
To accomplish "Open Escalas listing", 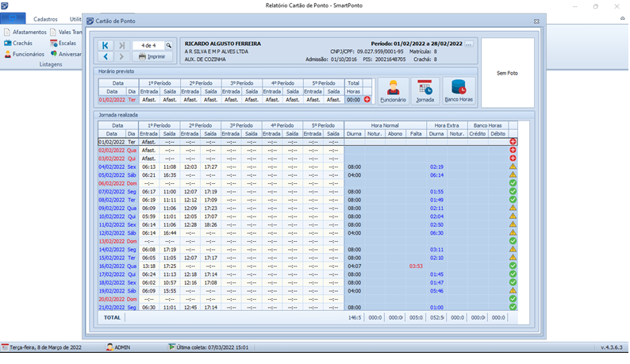I will [x=63, y=43].
